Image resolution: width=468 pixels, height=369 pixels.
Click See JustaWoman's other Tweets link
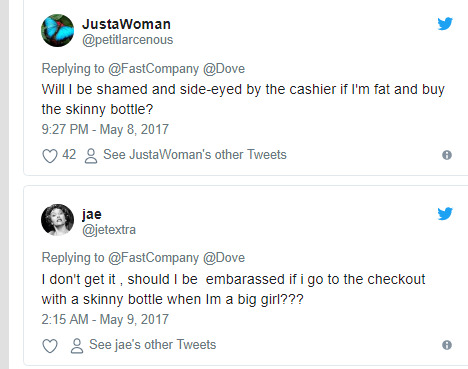[x=195, y=155]
